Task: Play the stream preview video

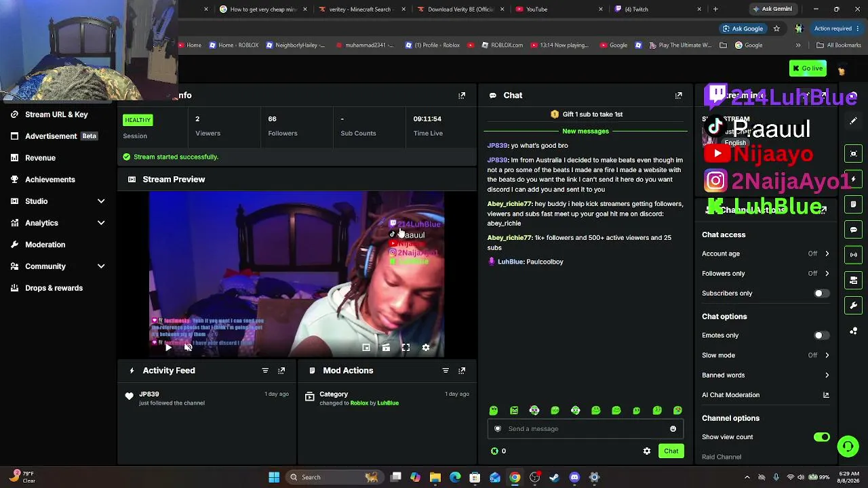Action: [168, 348]
